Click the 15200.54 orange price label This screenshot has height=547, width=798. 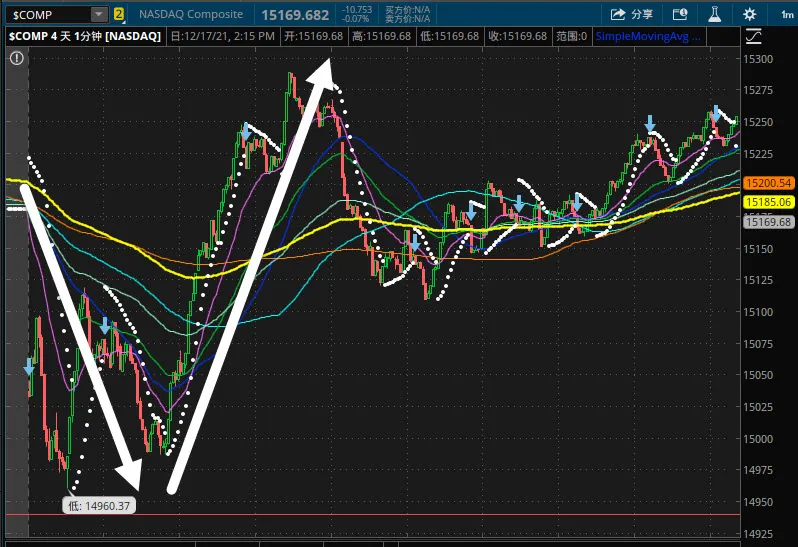tap(769, 183)
